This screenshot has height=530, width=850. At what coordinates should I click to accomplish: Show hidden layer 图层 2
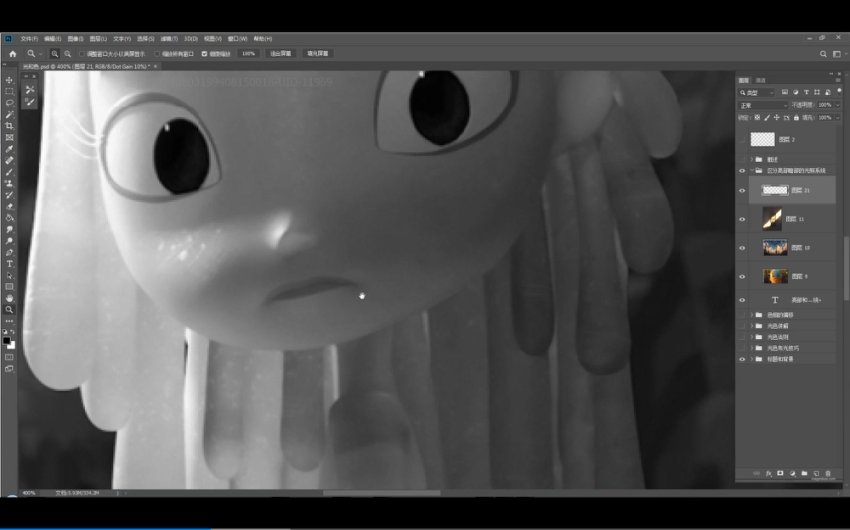coord(742,140)
